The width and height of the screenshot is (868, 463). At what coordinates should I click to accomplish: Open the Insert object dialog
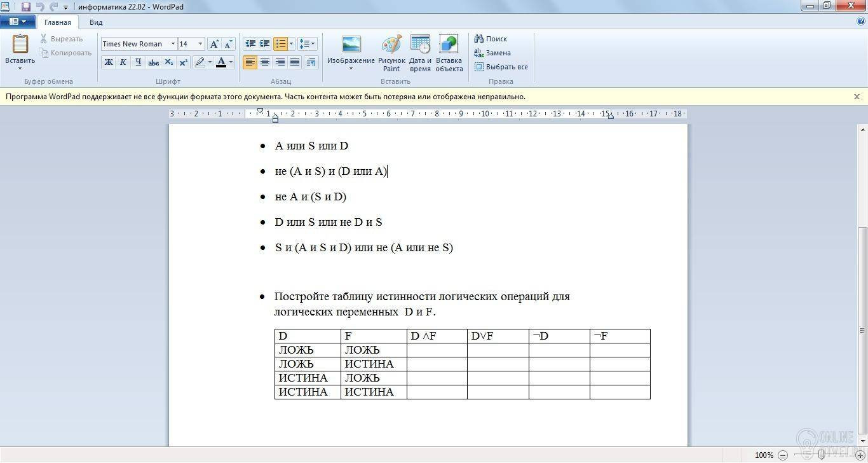pos(449,54)
